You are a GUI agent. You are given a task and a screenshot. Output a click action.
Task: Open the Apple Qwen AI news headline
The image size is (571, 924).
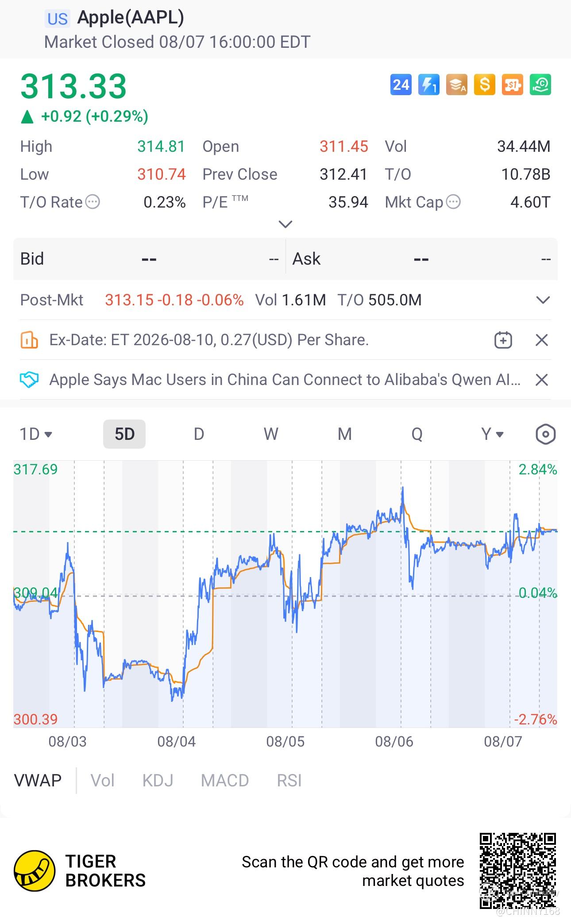coord(285,380)
